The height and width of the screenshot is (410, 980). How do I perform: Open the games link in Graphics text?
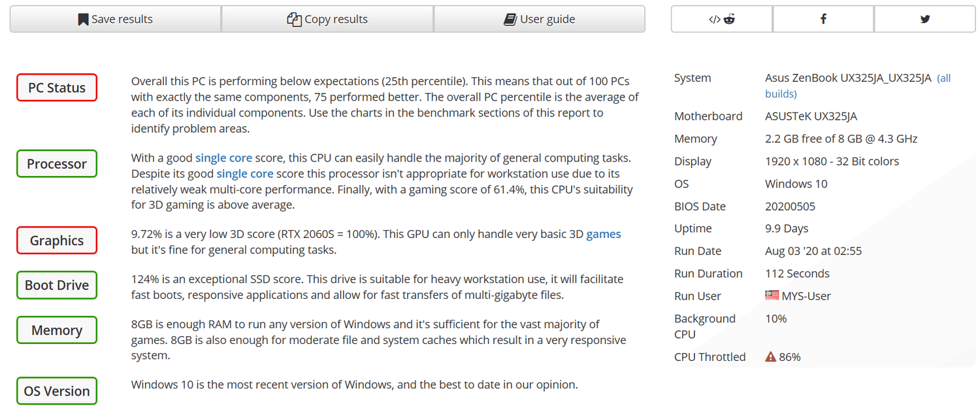pos(604,234)
